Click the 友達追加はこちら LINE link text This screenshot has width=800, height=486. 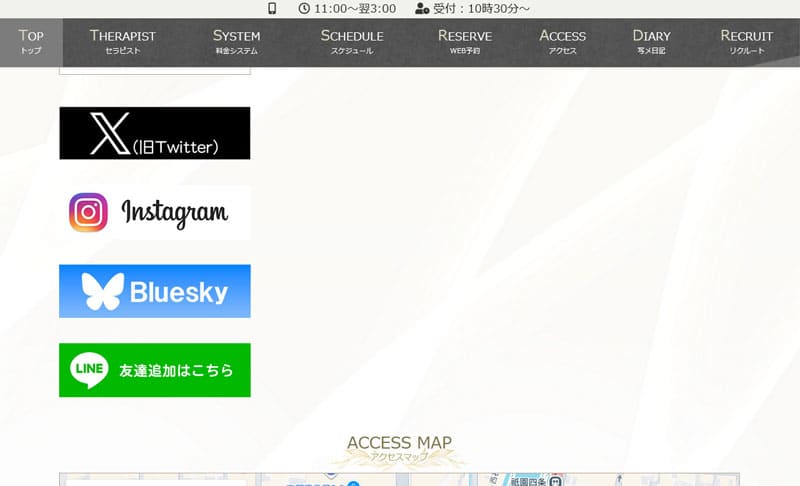(x=176, y=371)
